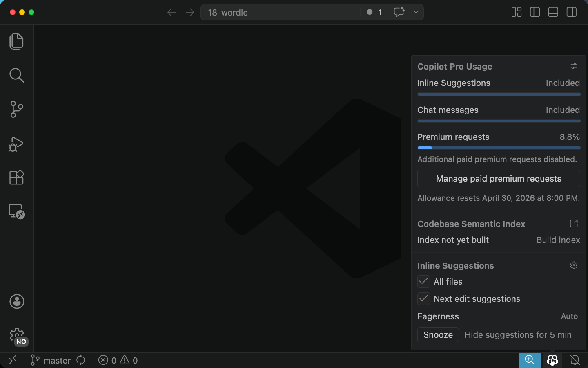Toggle the primary side bar
Screen dimensions: 588x368
coord(535,12)
